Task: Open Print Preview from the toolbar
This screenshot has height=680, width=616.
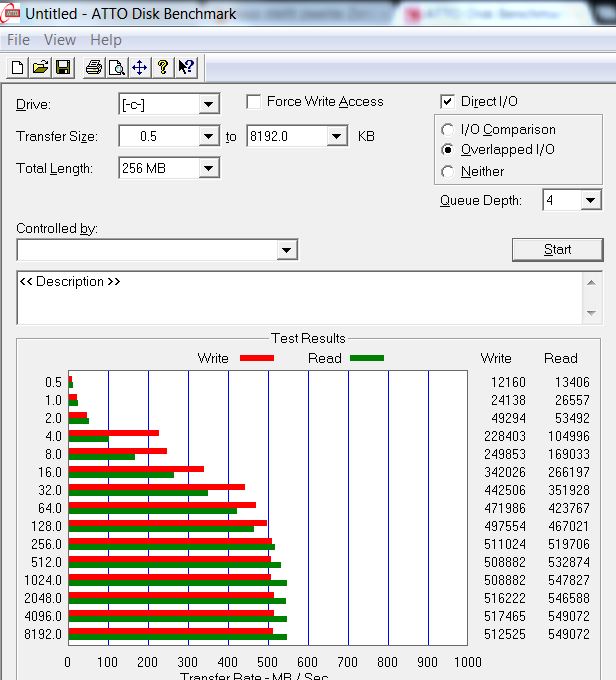Action: pyautogui.click(x=117, y=68)
